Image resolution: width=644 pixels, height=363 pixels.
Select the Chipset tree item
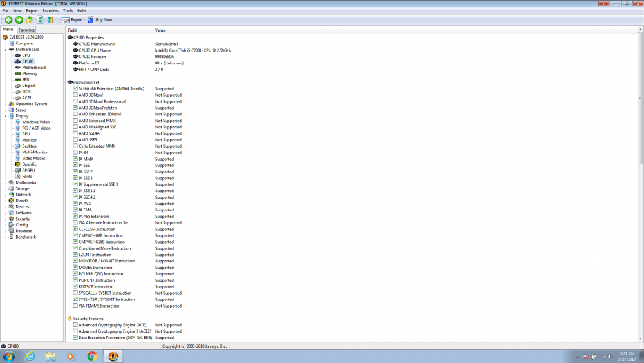click(x=29, y=86)
